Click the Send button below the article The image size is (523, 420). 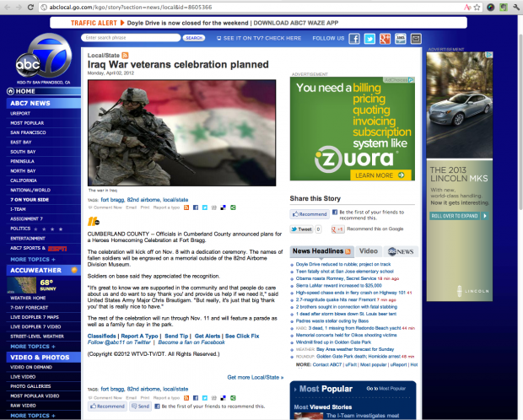140,407
